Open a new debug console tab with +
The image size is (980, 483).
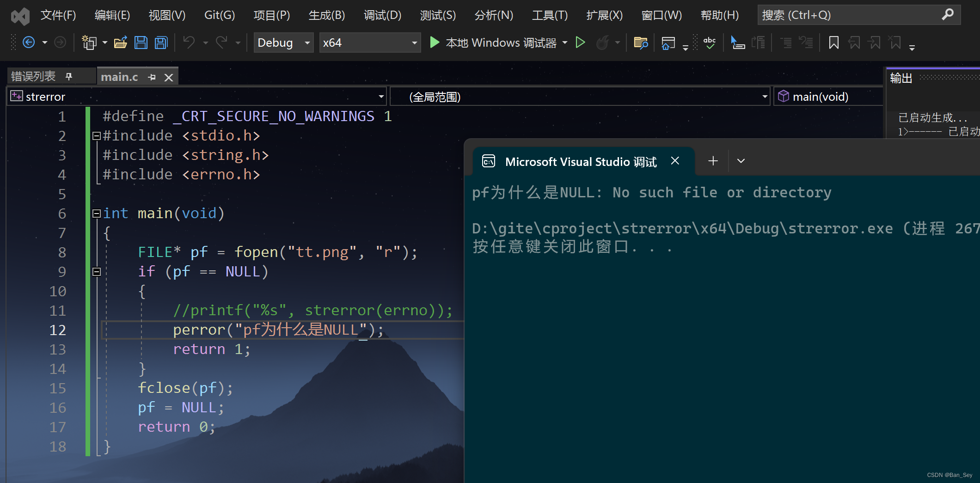pos(713,161)
